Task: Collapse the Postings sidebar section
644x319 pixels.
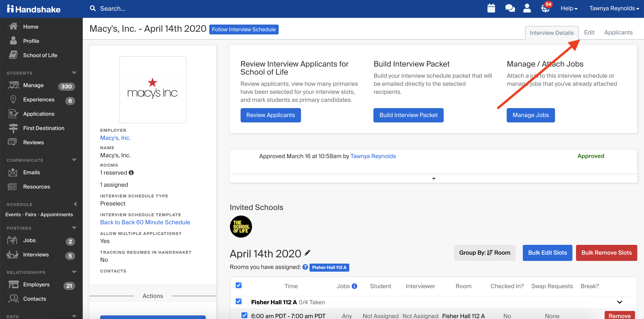Action: pyautogui.click(x=74, y=228)
